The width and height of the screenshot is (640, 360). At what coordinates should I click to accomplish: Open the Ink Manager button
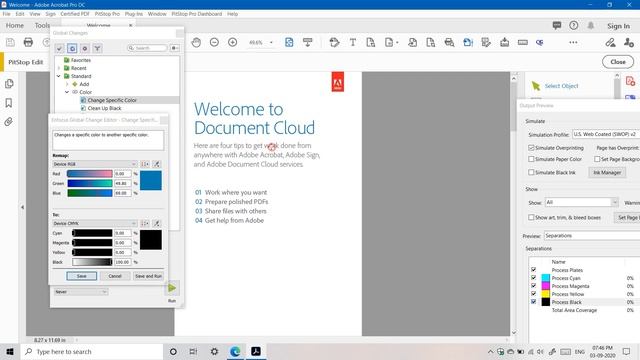[607, 173]
